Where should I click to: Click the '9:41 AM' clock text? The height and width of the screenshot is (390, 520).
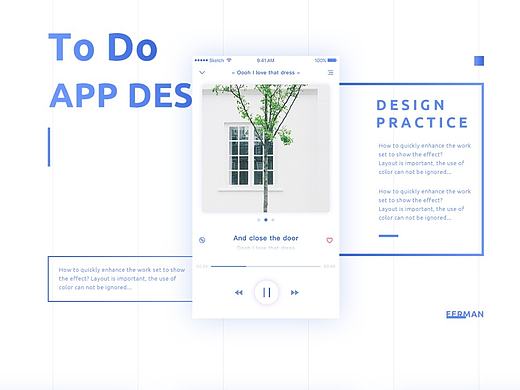coord(266,60)
